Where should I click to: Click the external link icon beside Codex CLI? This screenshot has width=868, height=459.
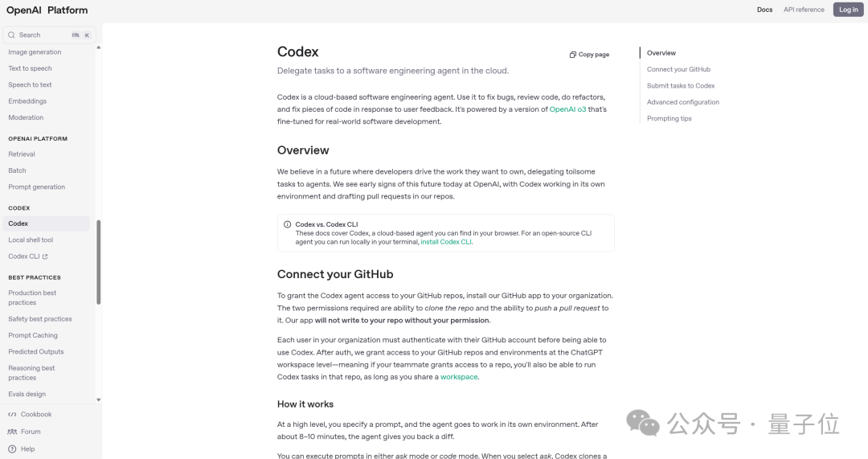(45, 257)
